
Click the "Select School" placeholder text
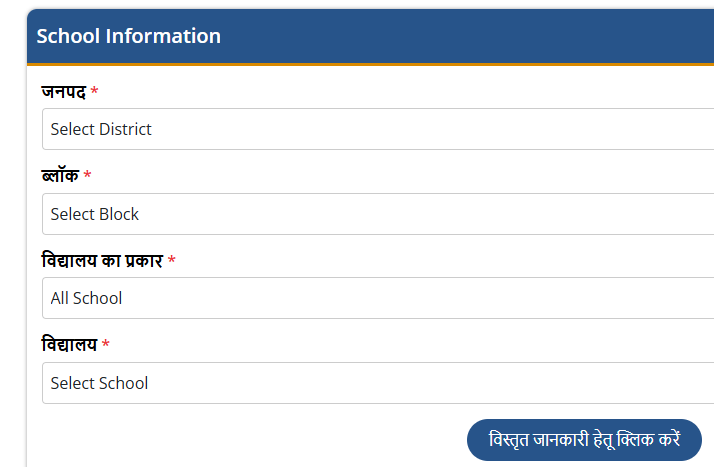99,383
